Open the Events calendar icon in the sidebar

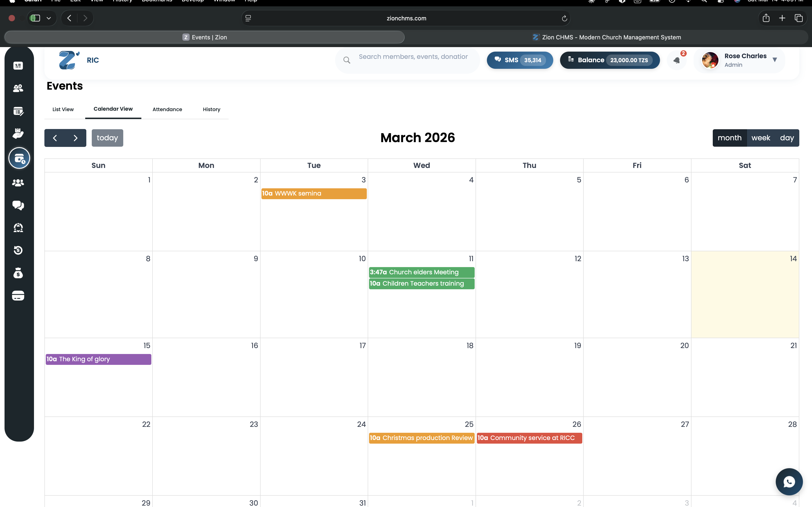(19, 158)
